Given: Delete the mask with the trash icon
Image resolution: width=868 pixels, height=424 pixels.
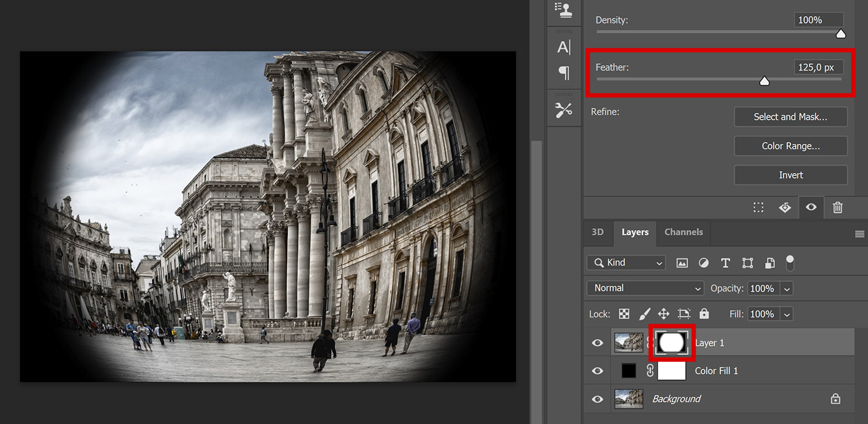Looking at the screenshot, I should coord(838,208).
